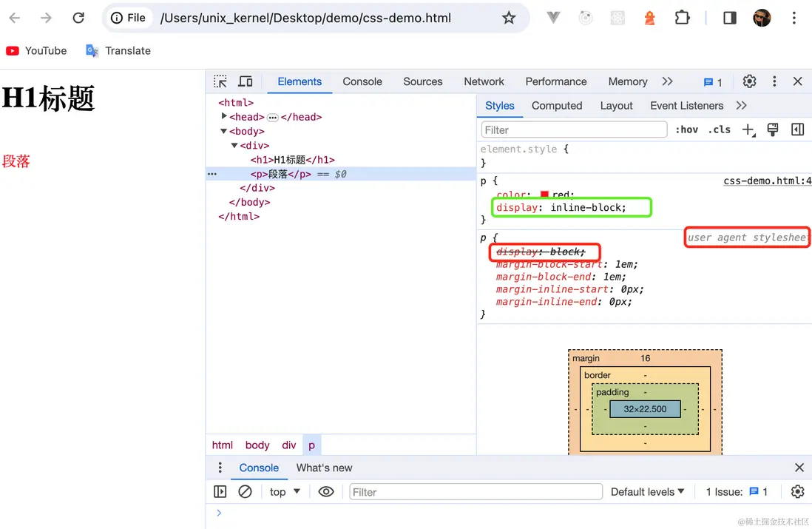Open the Default levels dropdown
Image resolution: width=812 pixels, height=529 pixels.
[647, 491]
